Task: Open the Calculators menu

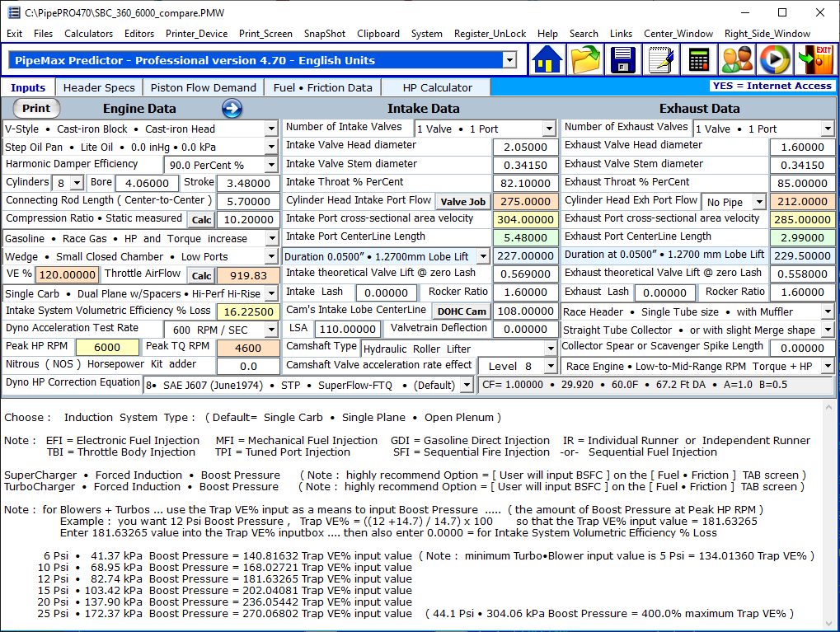Action: pyautogui.click(x=88, y=34)
